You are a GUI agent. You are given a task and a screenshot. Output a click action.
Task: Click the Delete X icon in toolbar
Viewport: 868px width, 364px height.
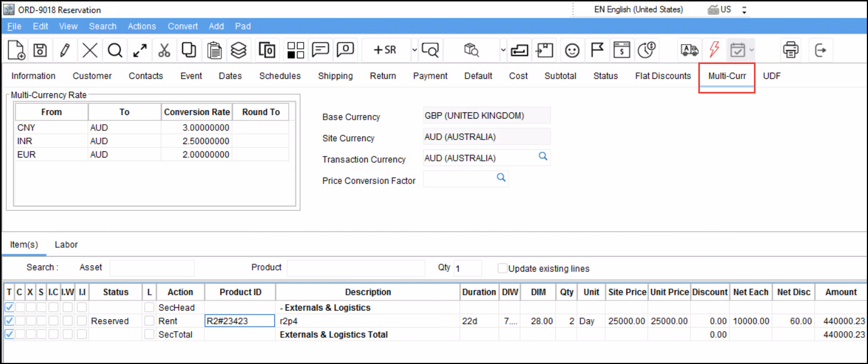90,50
